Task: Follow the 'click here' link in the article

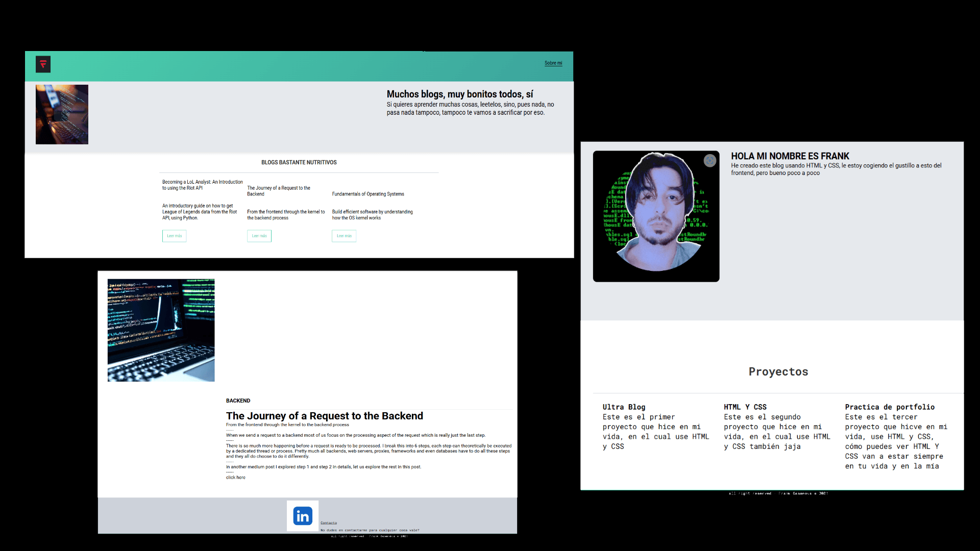Action: click(236, 478)
